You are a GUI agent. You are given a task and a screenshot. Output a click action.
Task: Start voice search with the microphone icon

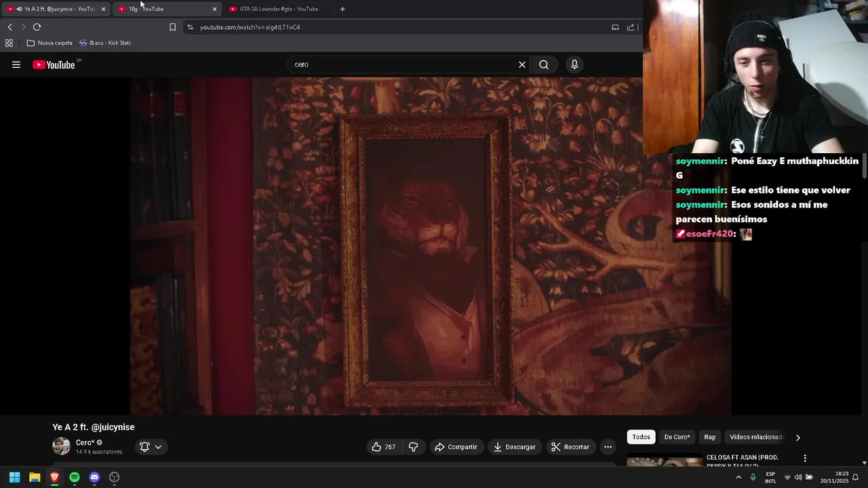pos(574,64)
